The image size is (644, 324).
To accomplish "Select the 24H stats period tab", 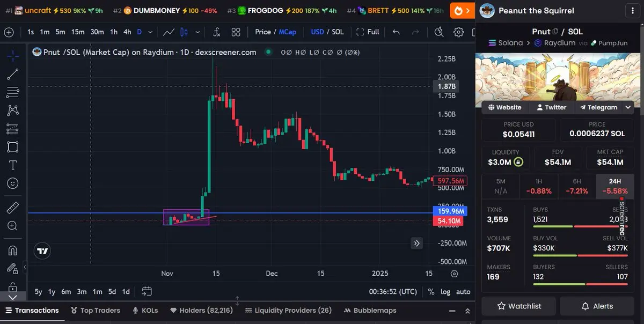I will (615, 186).
